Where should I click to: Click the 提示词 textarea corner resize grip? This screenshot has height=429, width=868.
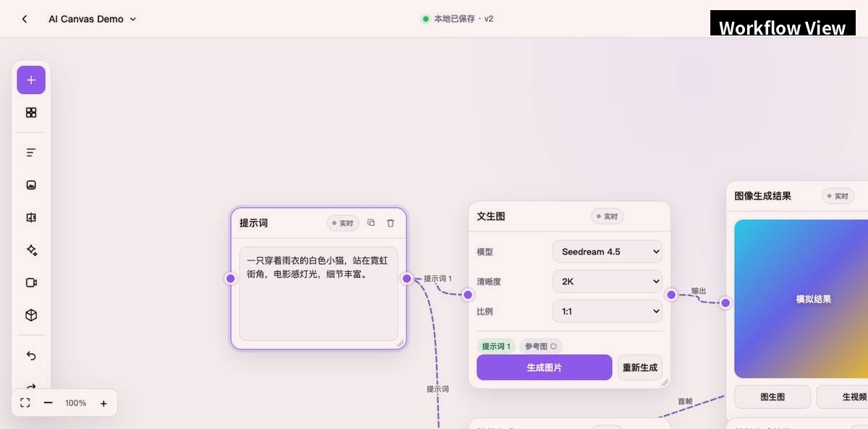[x=400, y=344]
